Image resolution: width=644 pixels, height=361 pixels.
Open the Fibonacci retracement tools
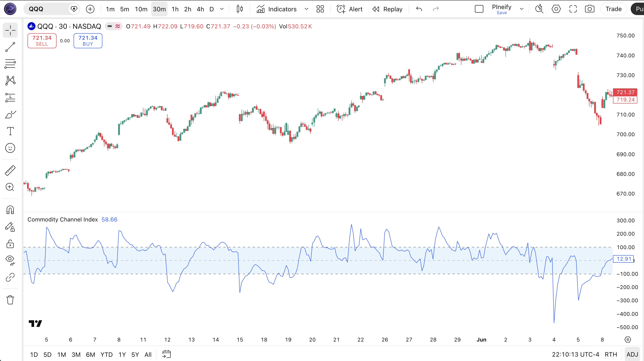(x=10, y=64)
